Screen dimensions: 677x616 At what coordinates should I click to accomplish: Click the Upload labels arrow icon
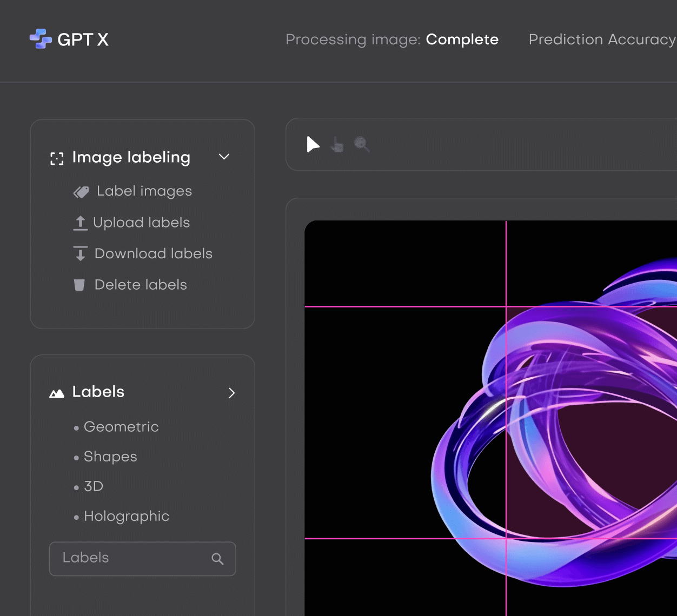click(80, 223)
